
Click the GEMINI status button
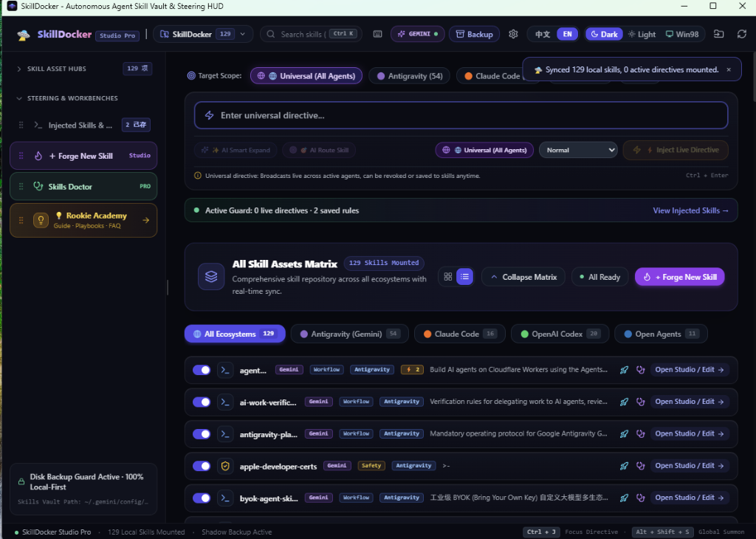[418, 34]
